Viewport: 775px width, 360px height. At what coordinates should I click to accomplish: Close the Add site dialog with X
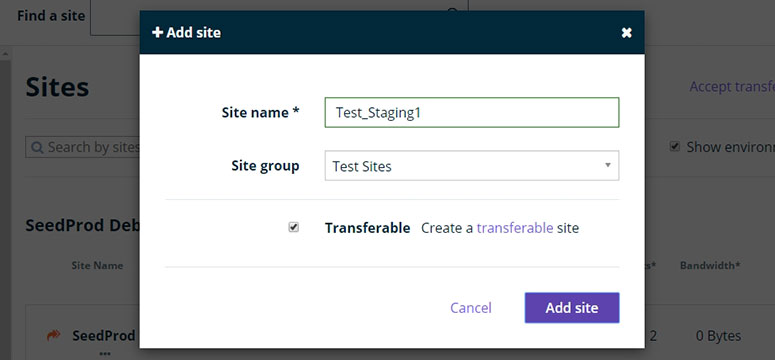626,33
